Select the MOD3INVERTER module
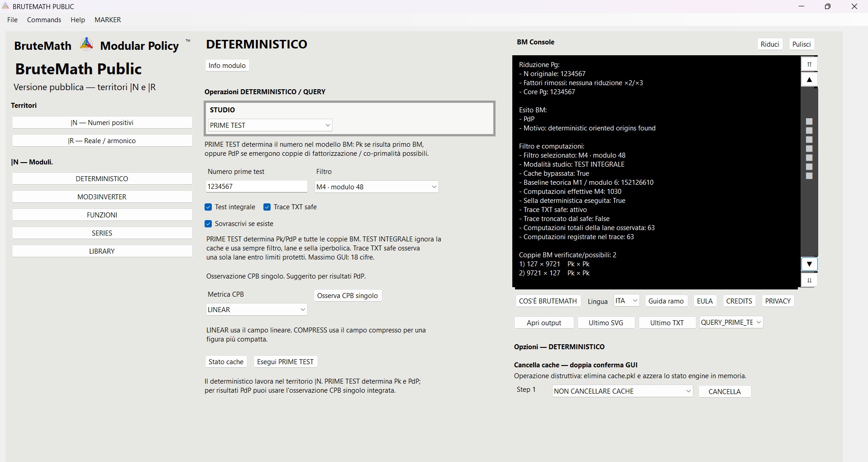Viewport: 868px width, 462px height. 102,197
